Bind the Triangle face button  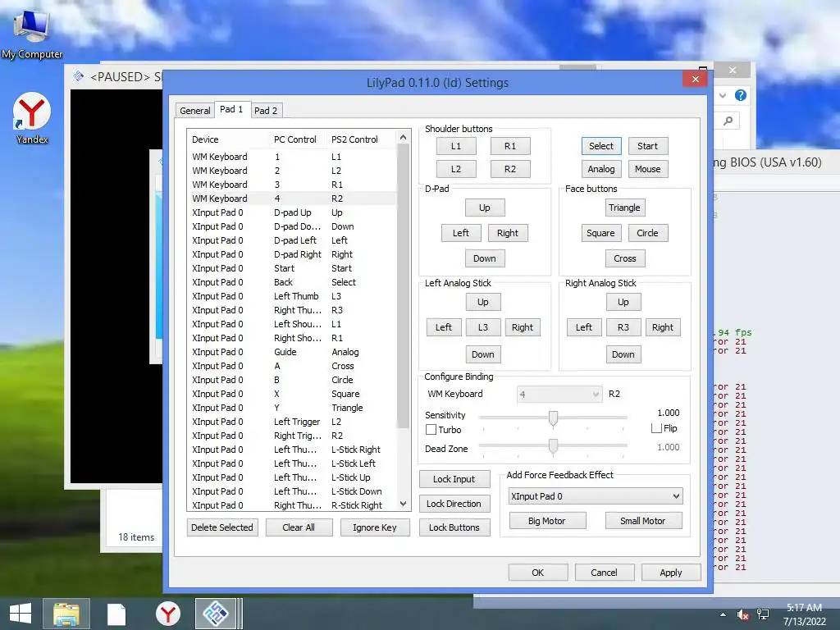point(624,208)
